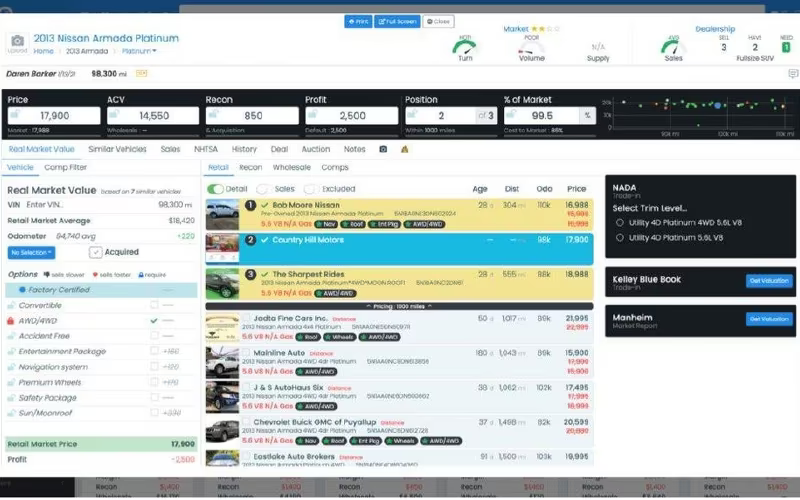The image size is (800, 500).
Task: Check the Jodta Fine Cars Inc. listing checkbox
Action: coord(246,318)
